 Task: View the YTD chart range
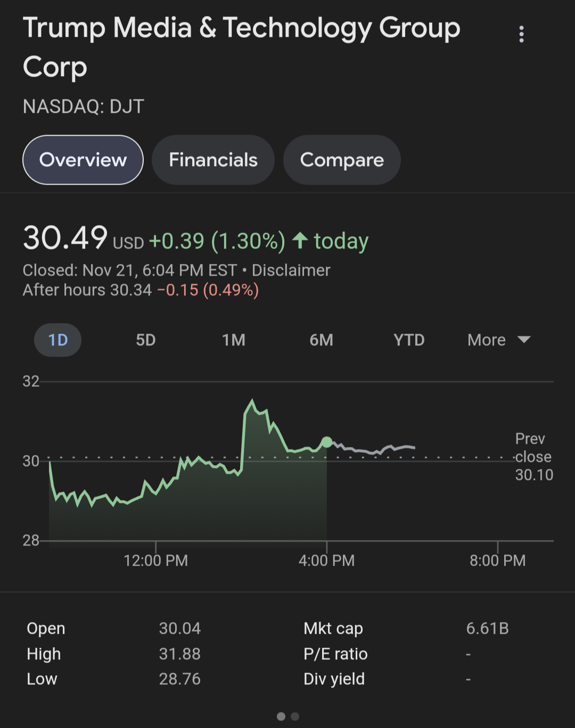tap(409, 340)
